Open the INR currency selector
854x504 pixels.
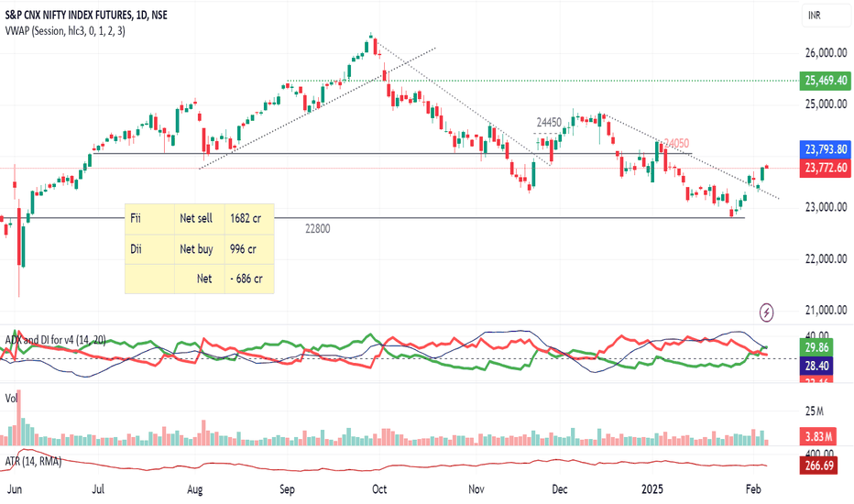[825, 16]
